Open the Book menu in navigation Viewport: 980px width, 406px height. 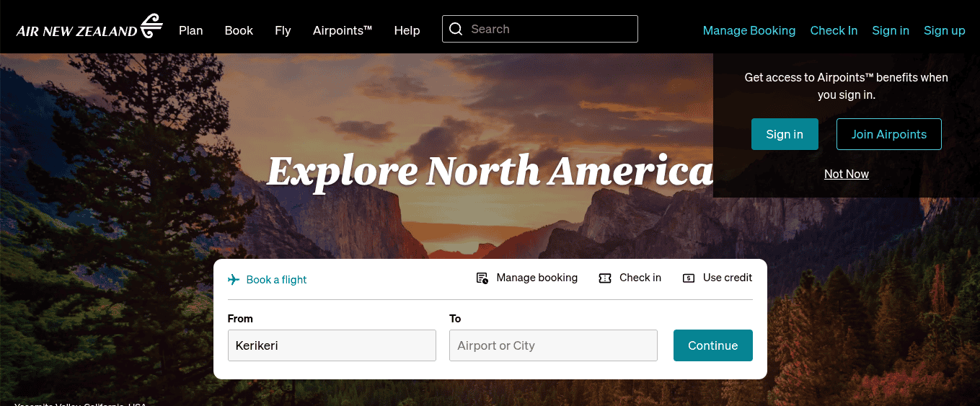239,30
